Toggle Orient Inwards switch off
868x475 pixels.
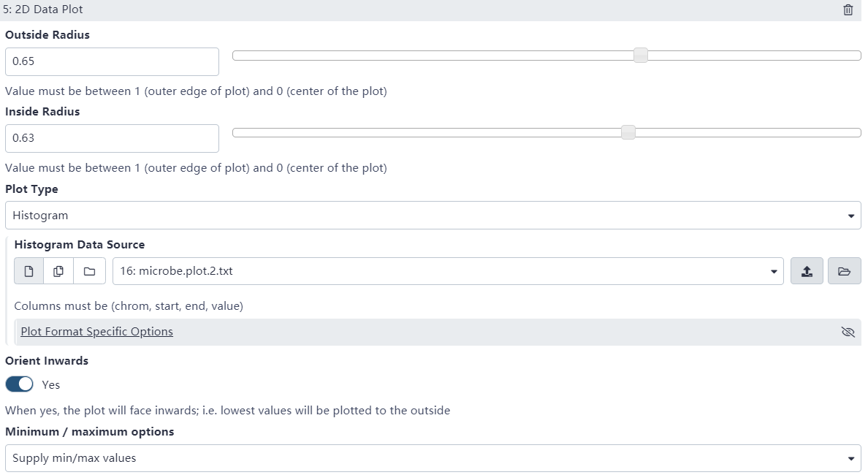(x=20, y=384)
